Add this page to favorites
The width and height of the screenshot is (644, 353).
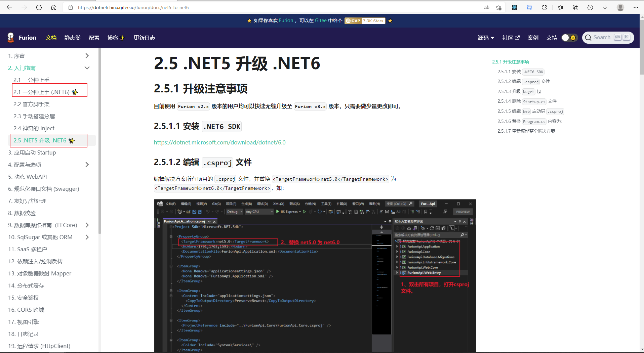click(498, 7)
